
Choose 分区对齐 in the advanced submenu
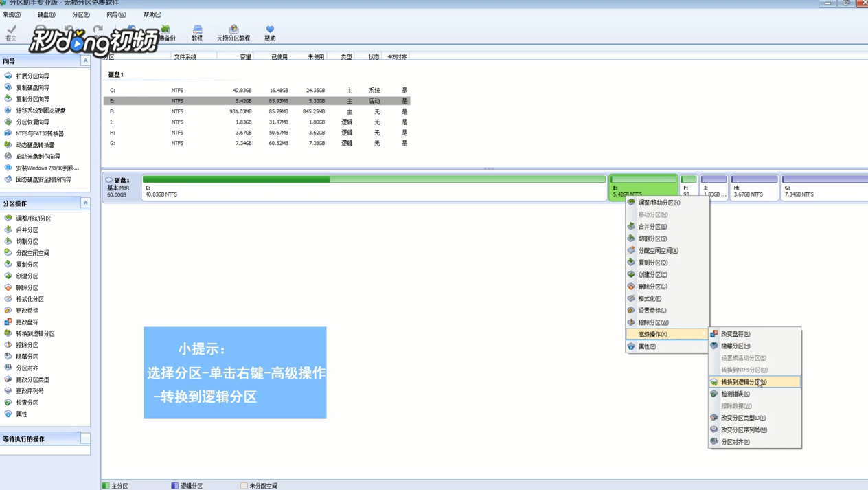pos(755,442)
